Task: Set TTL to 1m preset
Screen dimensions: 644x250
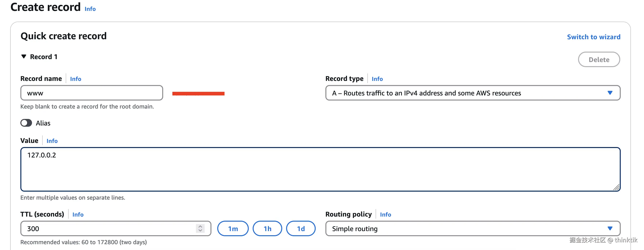Action: pyautogui.click(x=233, y=228)
